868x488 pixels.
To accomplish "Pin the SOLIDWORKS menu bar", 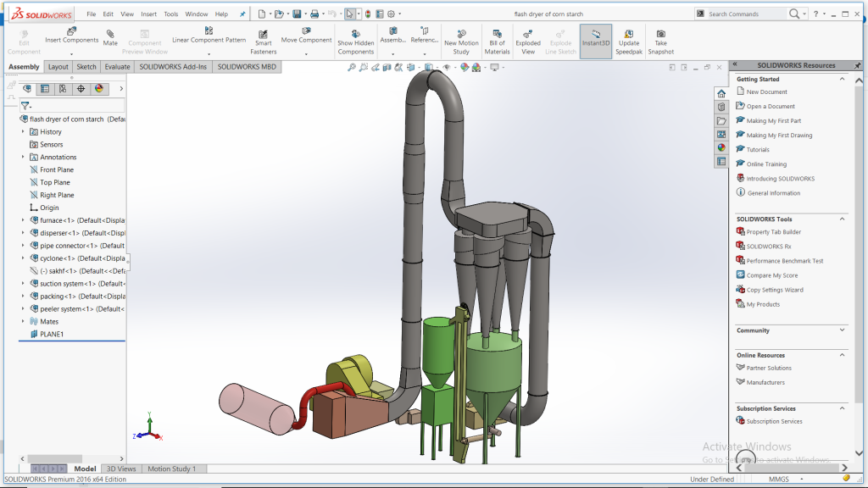I will (243, 14).
